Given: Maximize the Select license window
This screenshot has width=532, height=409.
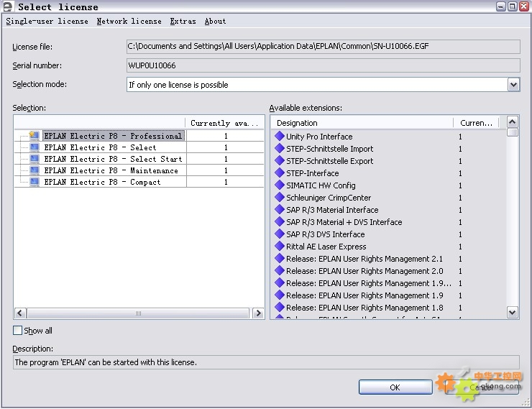Looking at the screenshot, I should click(x=513, y=6).
